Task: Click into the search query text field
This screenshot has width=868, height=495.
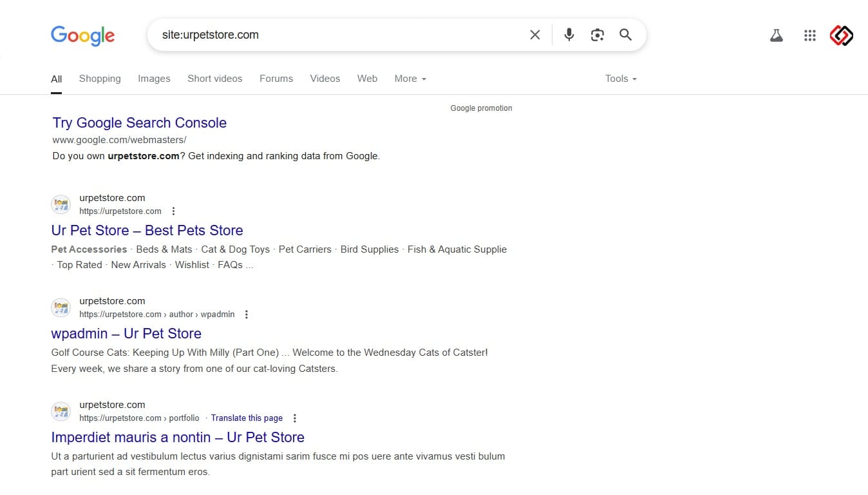Action: [335, 35]
